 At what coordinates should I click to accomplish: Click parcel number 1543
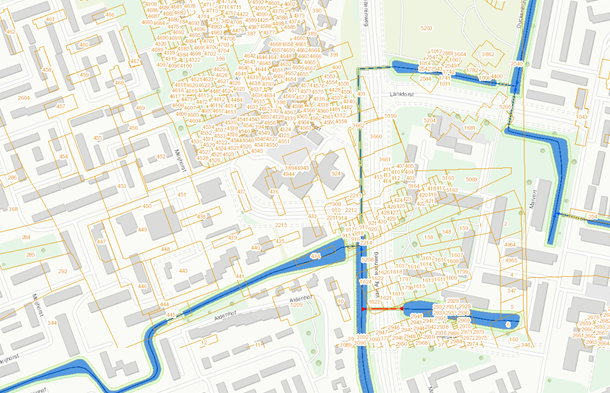pyautogui.click(x=582, y=117)
